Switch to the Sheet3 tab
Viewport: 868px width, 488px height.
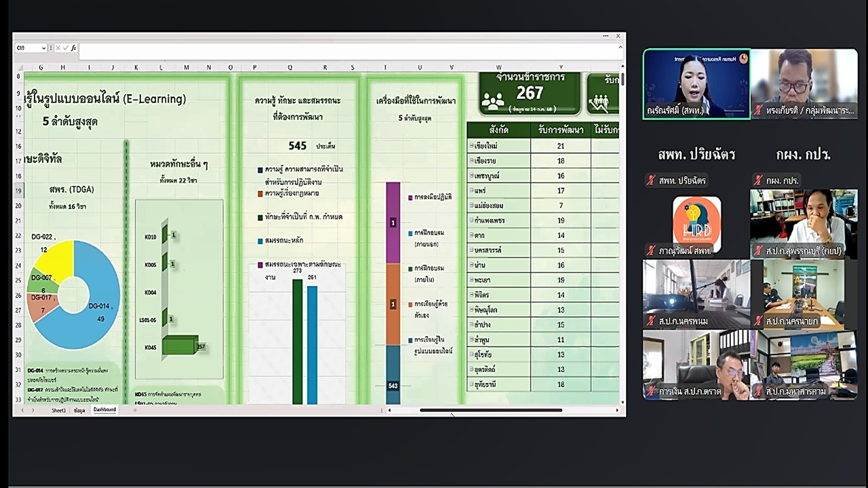click(58, 410)
